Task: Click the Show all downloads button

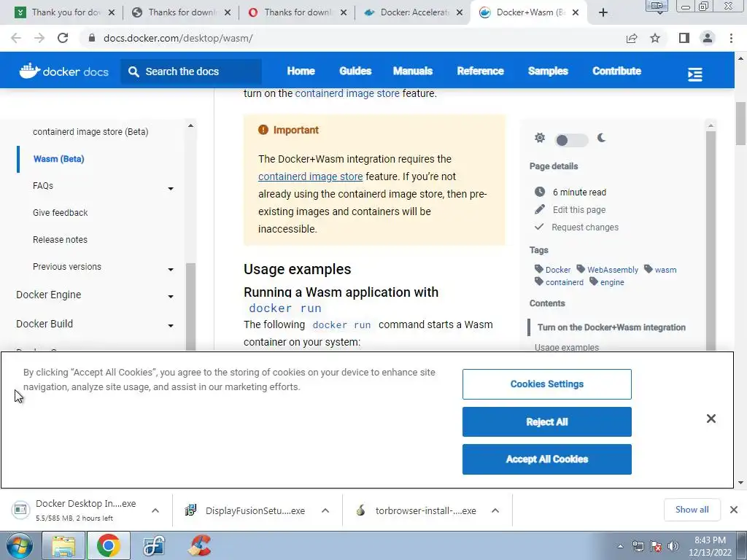Action: tap(692, 510)
